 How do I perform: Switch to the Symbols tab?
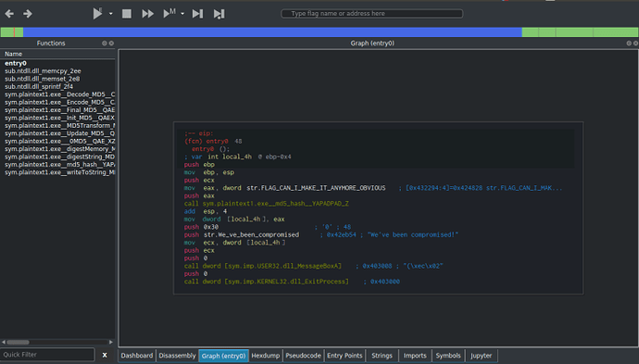(x=448, y=356)
